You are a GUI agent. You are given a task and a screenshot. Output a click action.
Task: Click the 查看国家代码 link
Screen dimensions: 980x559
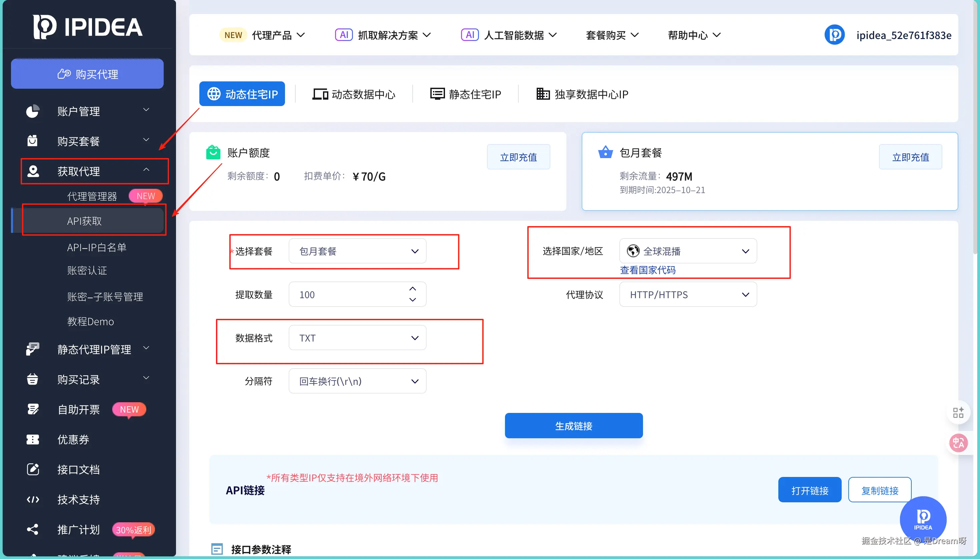(647, 270)
